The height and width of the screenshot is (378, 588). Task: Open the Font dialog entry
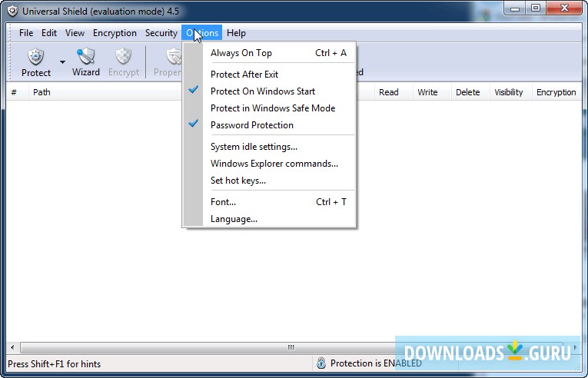tap(269, 202)
